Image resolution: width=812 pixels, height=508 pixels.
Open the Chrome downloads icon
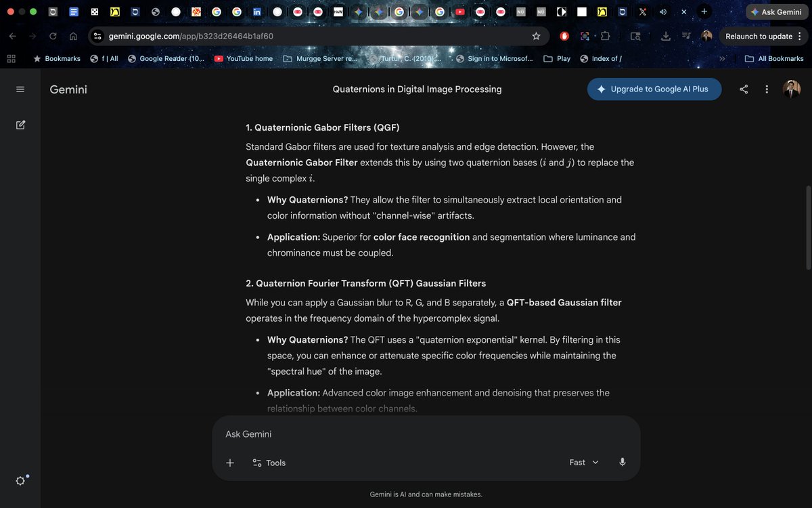point(666,36)
